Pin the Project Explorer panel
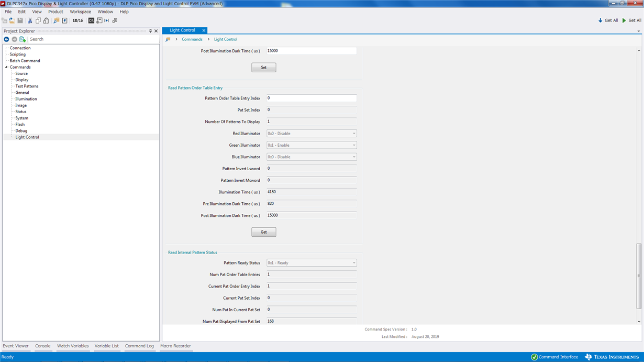The height and width of the screenshot is (362, 644). 150,31
